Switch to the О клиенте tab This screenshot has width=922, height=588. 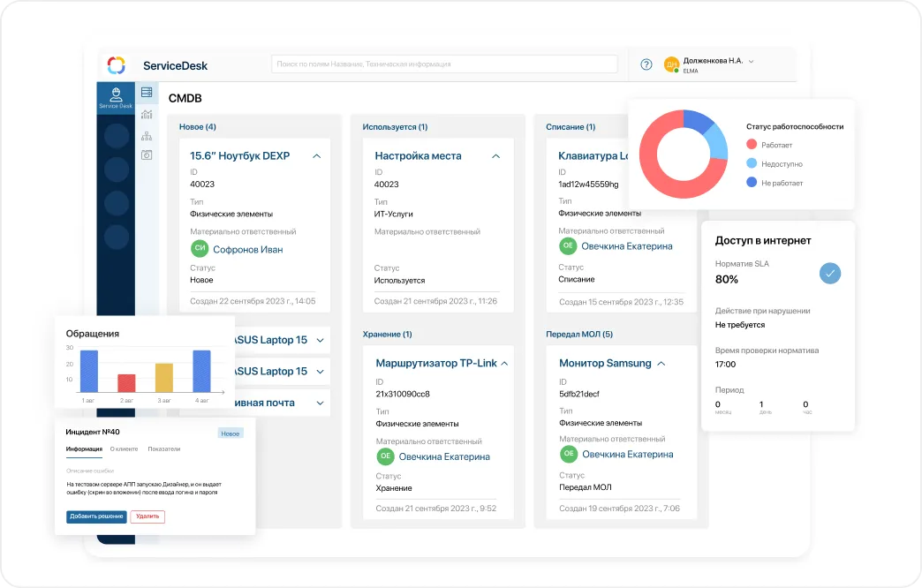125,449
